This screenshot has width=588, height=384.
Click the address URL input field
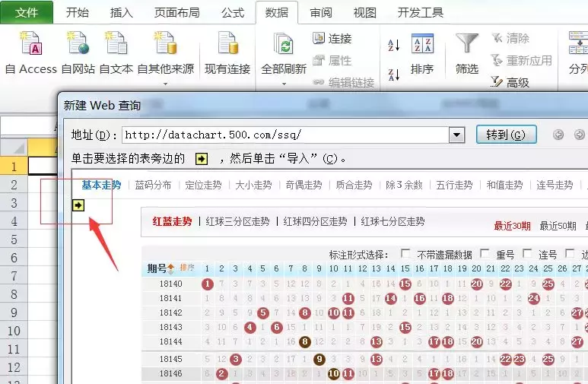[285, 135]
